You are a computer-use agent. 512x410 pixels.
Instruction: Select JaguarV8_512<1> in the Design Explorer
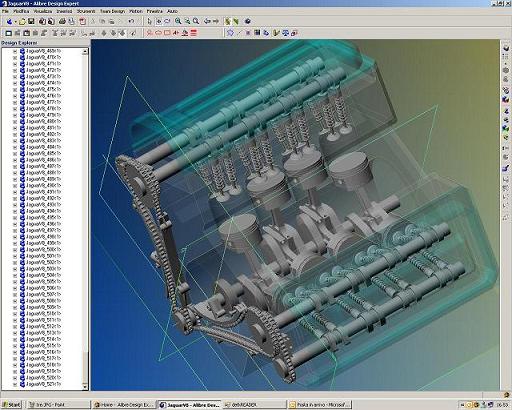43,327
